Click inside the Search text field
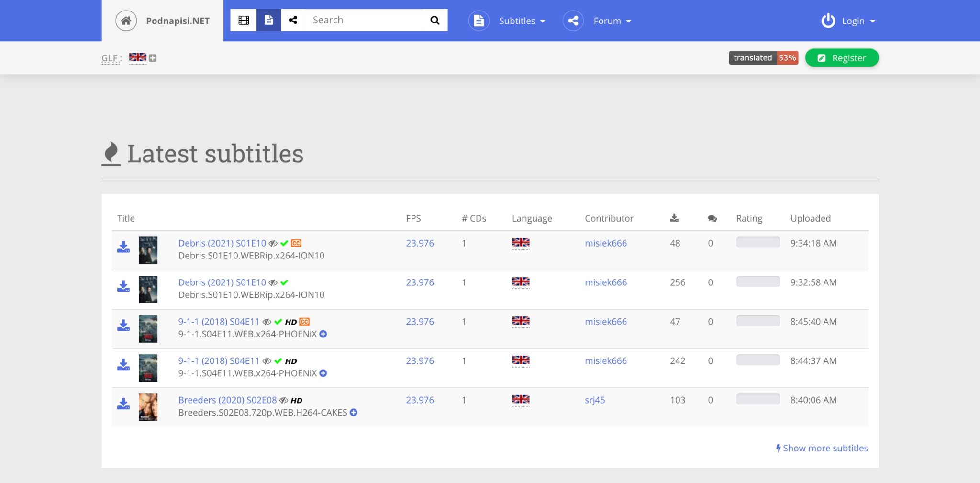The image size is (980, 483). click(364, 20)
